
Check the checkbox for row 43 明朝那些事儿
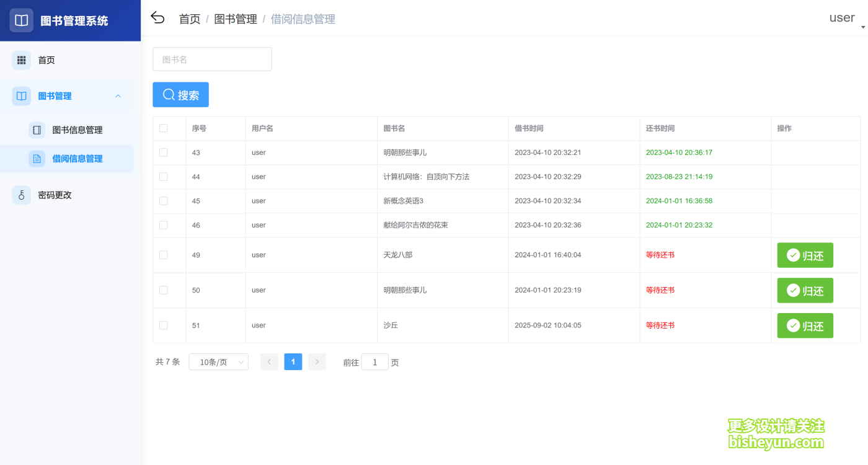[163, 152]
